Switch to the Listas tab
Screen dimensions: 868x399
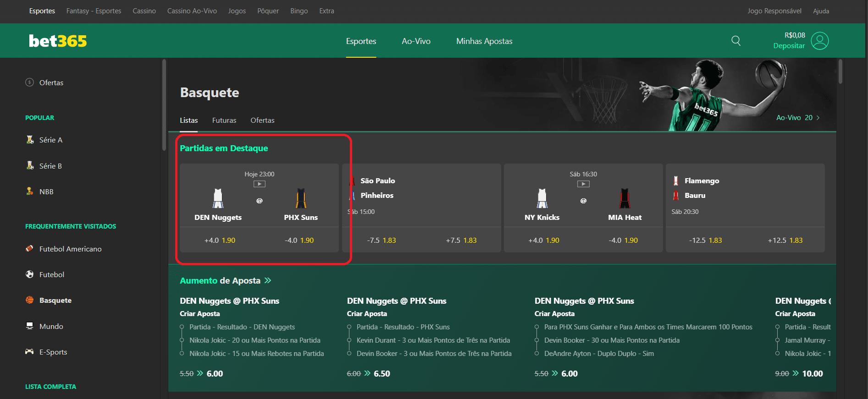click(188, 120)
